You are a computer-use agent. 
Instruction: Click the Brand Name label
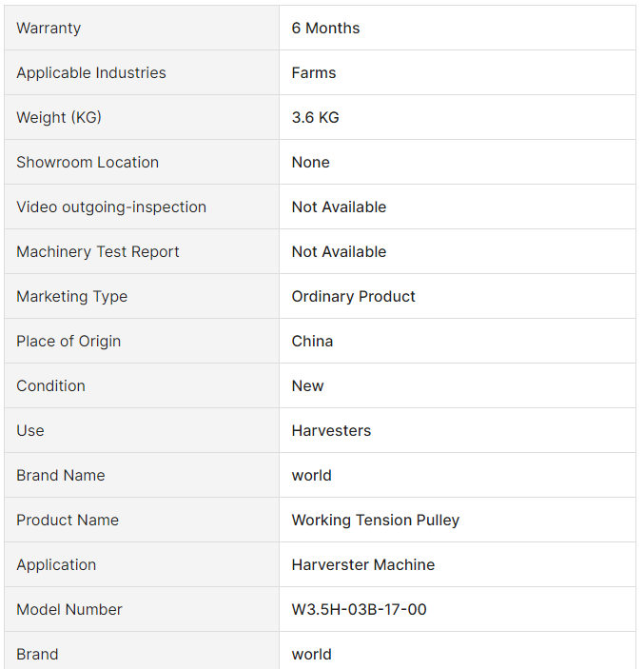tap(61, 476)
